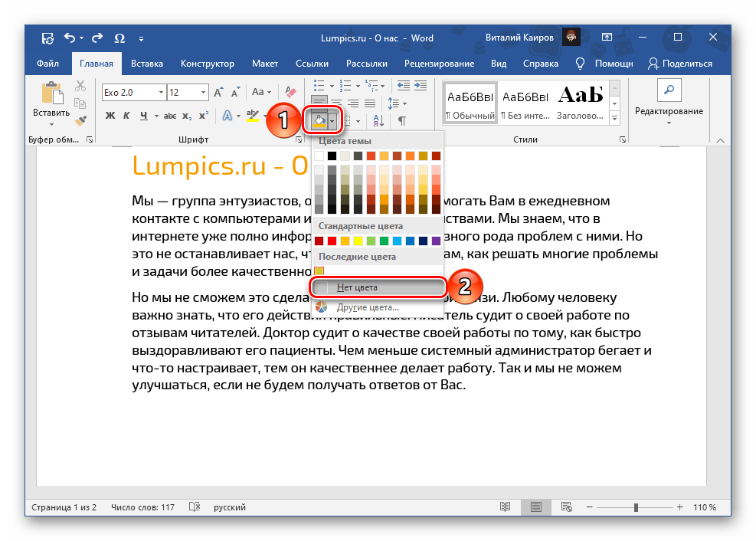Click the Increase font size icon

[x=218, y=93]
